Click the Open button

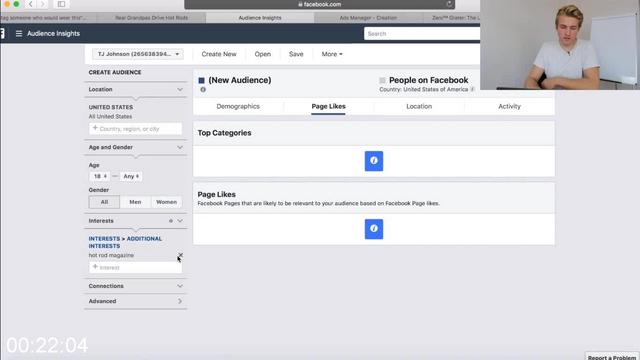(x=262, y=54)
